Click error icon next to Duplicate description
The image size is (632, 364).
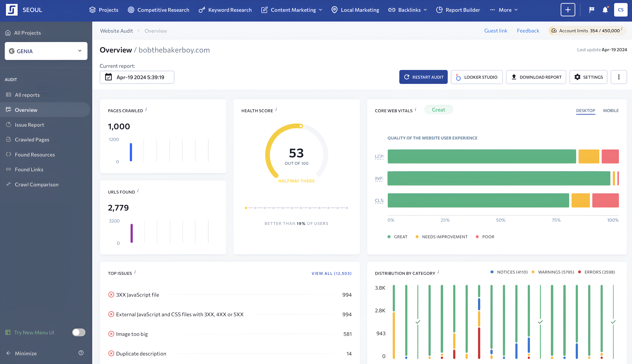click(111, 353)
